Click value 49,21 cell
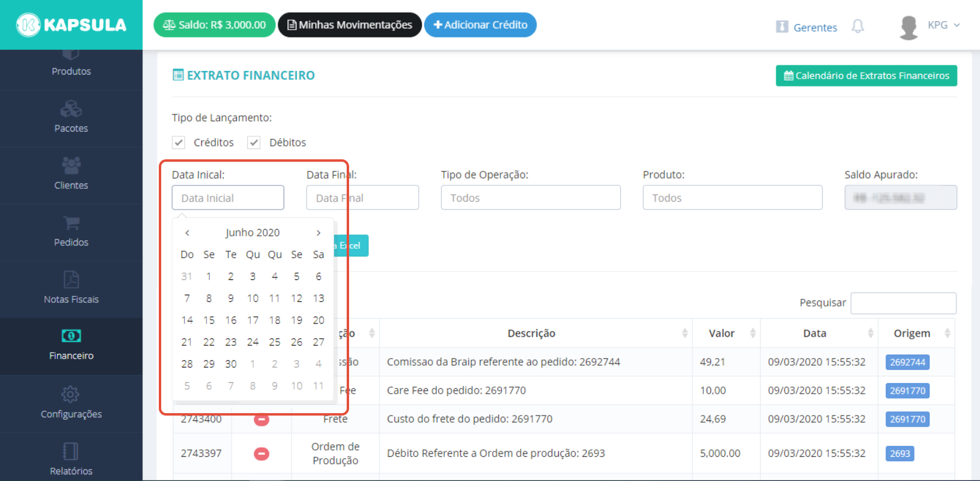 (x=726, y=362)
